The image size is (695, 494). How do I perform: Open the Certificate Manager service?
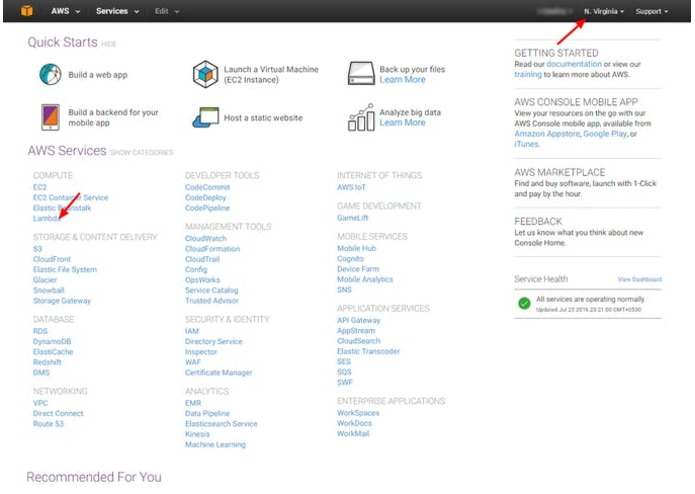pos(219,373)
